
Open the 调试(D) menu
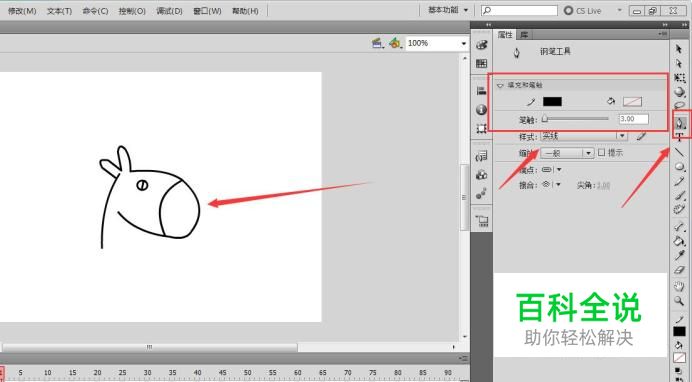point(169,11)
